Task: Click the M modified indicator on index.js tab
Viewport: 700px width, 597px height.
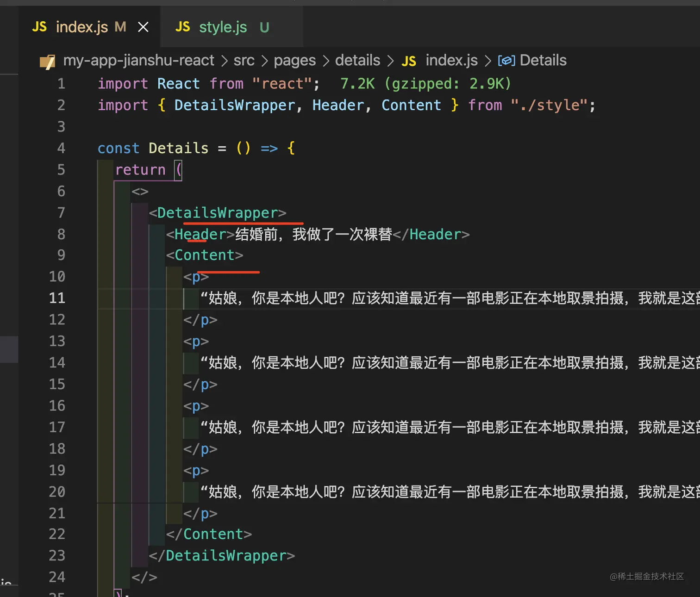Action: coord(120,27)
